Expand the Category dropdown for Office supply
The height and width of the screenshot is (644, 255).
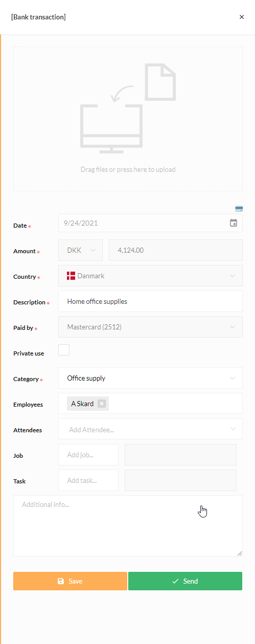tap(151, 378)
